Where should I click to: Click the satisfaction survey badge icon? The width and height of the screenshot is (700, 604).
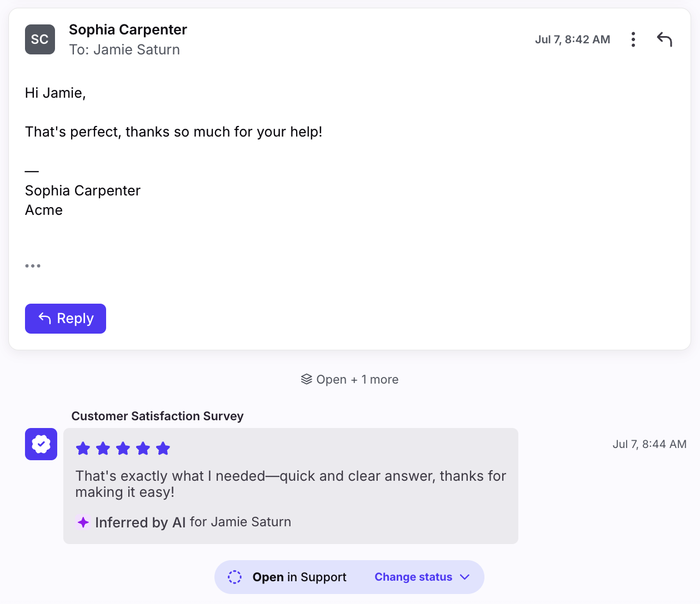click(x=41, y=444)
